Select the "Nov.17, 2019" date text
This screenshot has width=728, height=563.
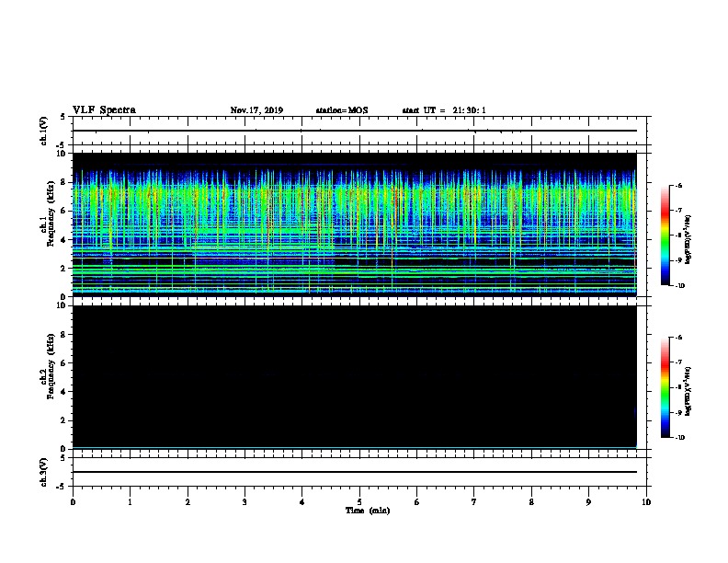(256, 110)
